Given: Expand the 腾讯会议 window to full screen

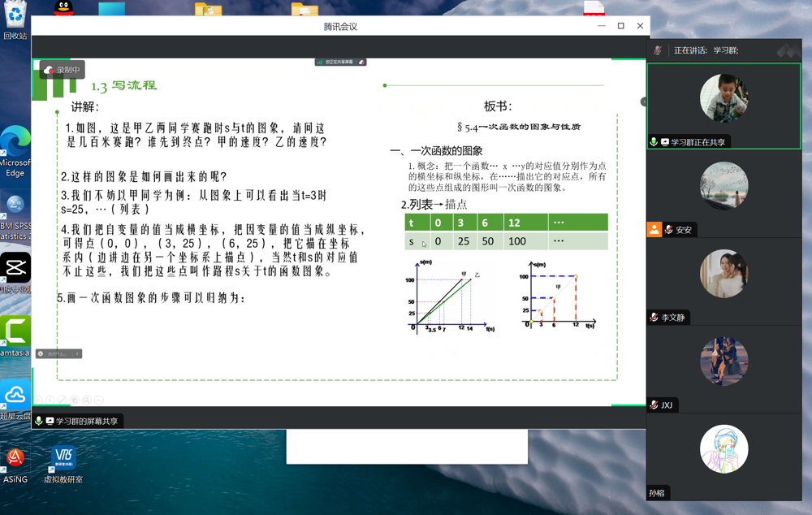Looking at the screenshot, I should 622,25.
